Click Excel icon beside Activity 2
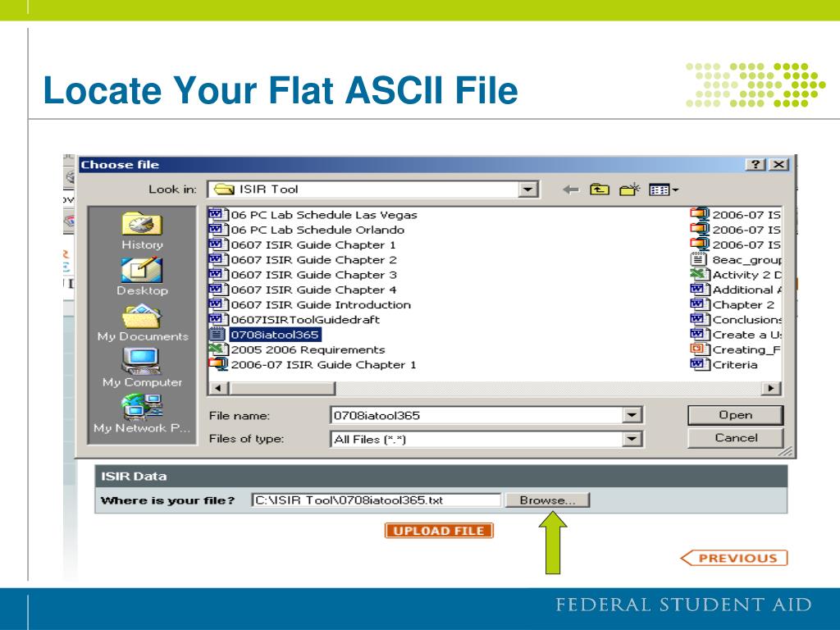840x630 pixels. [699, 274]
